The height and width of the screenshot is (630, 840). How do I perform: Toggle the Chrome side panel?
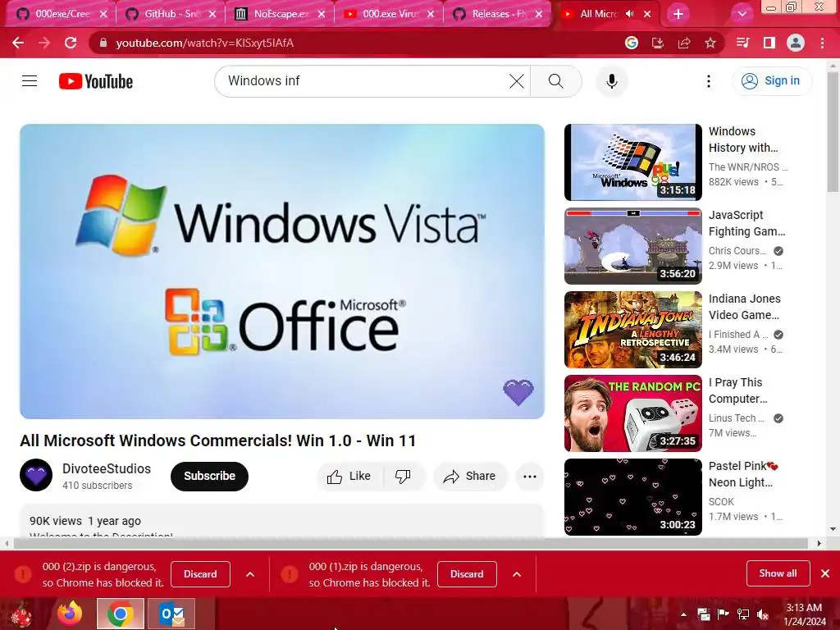click(769, 43)
